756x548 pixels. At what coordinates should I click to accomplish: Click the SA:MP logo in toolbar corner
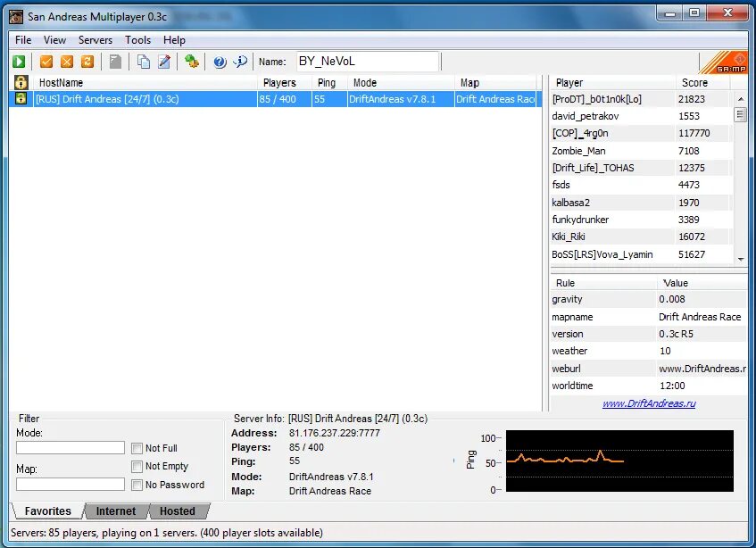coord(723,62)
